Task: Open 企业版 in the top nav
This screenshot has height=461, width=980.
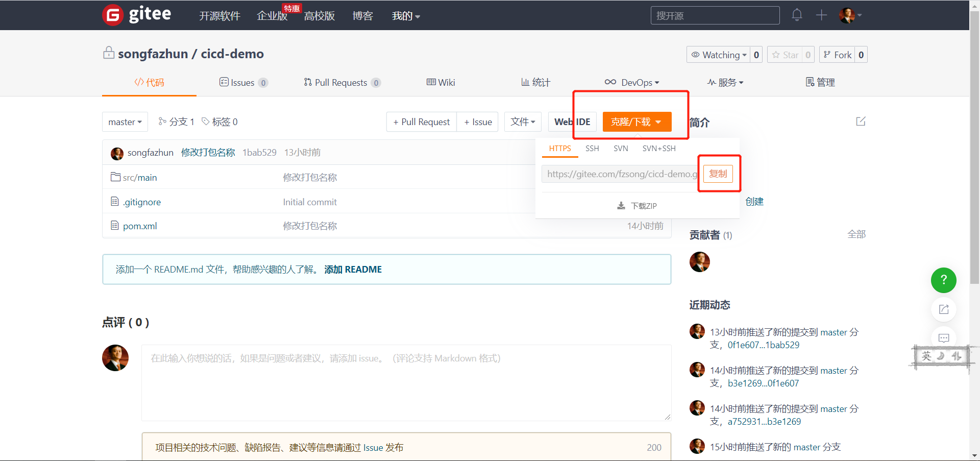Action: click(x=272, y=16)
